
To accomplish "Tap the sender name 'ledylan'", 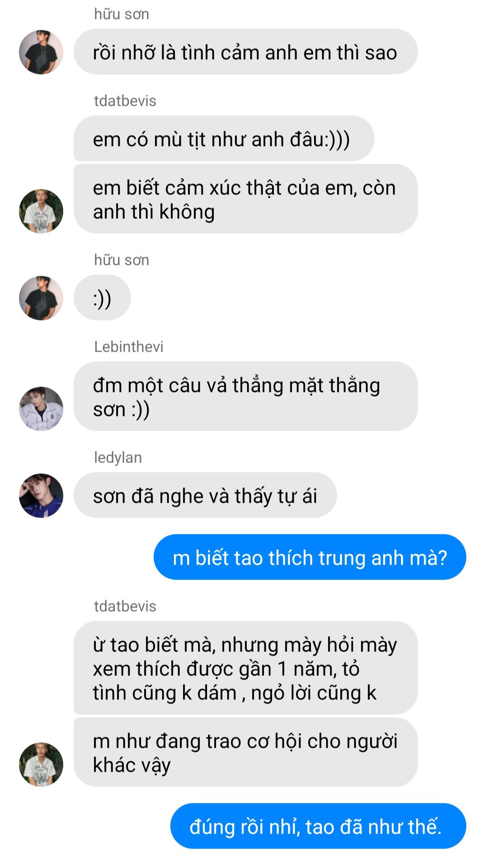I will pos(118,458).
